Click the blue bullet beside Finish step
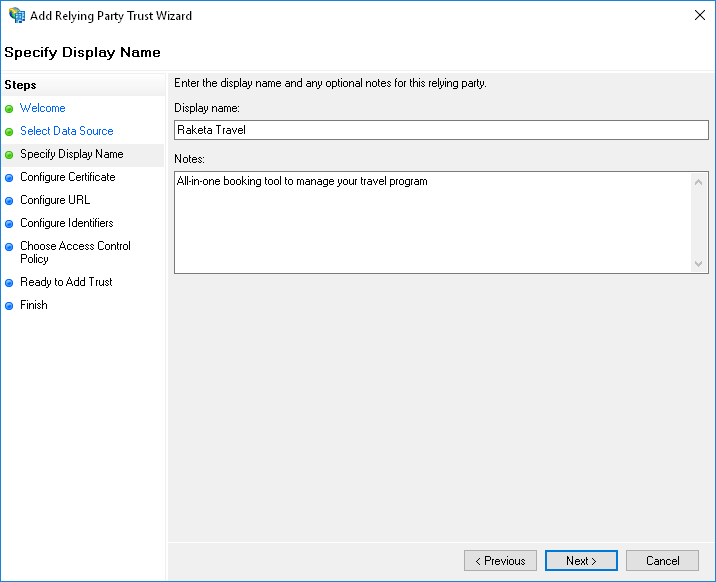The image size is (716, 582). tap(9, 306)
